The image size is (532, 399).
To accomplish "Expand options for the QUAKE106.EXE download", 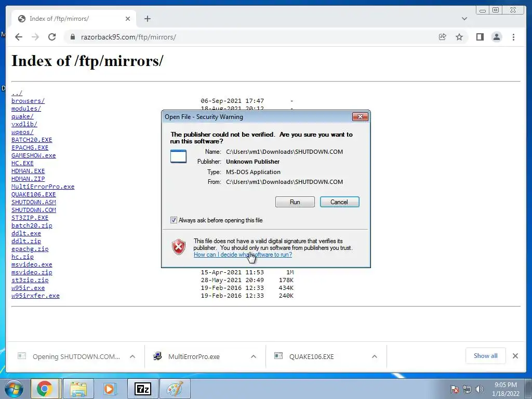I will click(x=374, y=356).
